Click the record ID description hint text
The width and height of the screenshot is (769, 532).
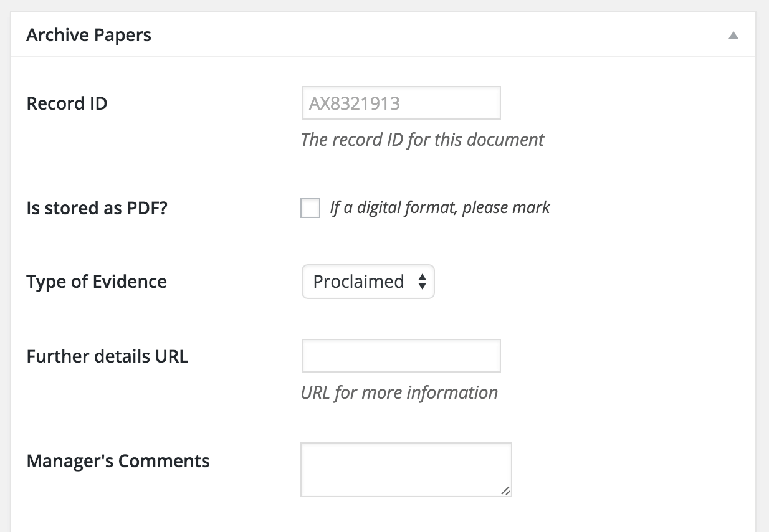pyautogui.click(x=422, y=140)
